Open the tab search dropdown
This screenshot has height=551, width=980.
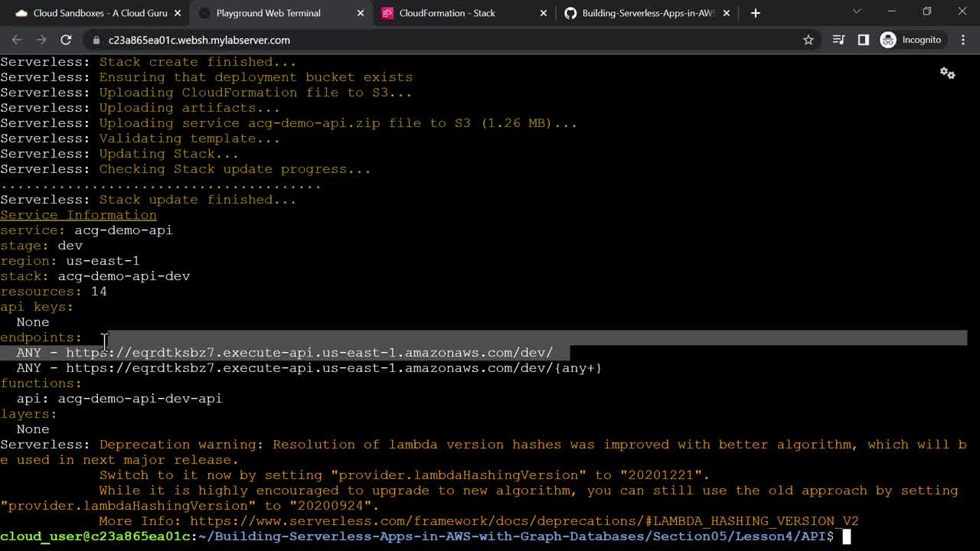857,11
